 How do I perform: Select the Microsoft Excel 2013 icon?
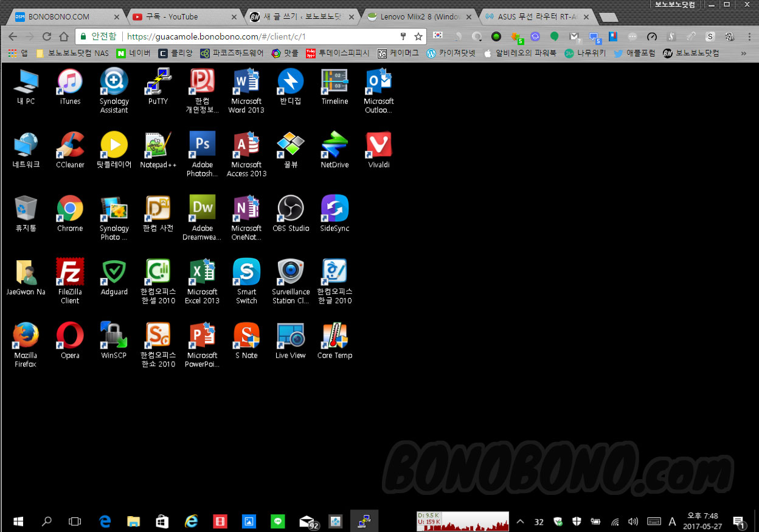click(203, 281)
